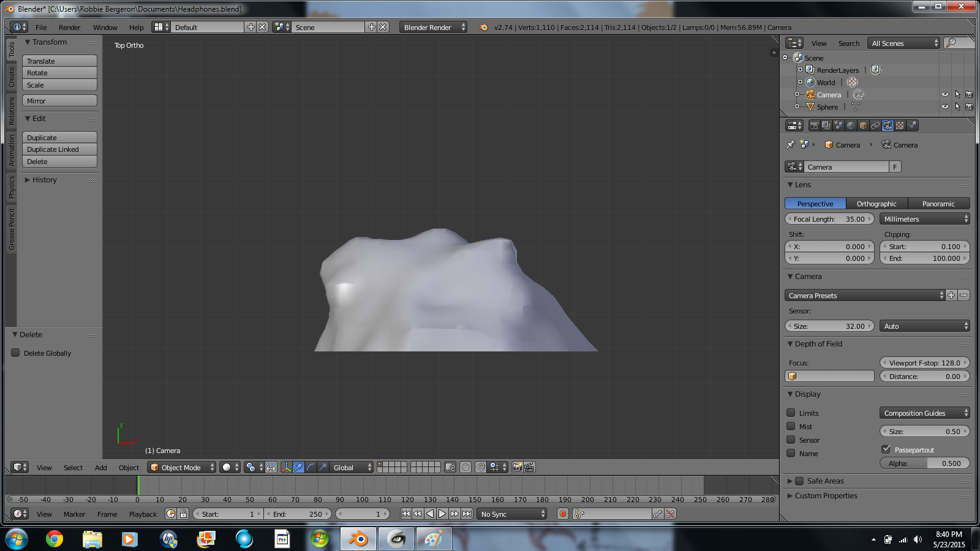Open the Camera Presets dropdown
The image size is (980, 551).
click(865, 295)
